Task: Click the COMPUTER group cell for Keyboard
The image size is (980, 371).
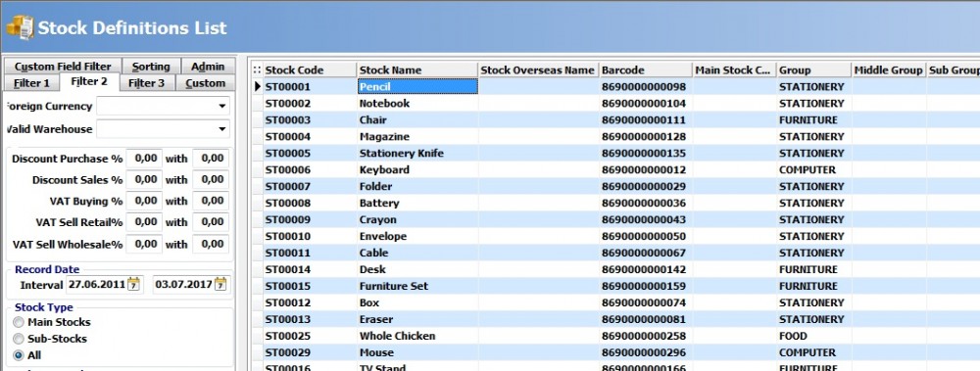Action: click(813, 170)
